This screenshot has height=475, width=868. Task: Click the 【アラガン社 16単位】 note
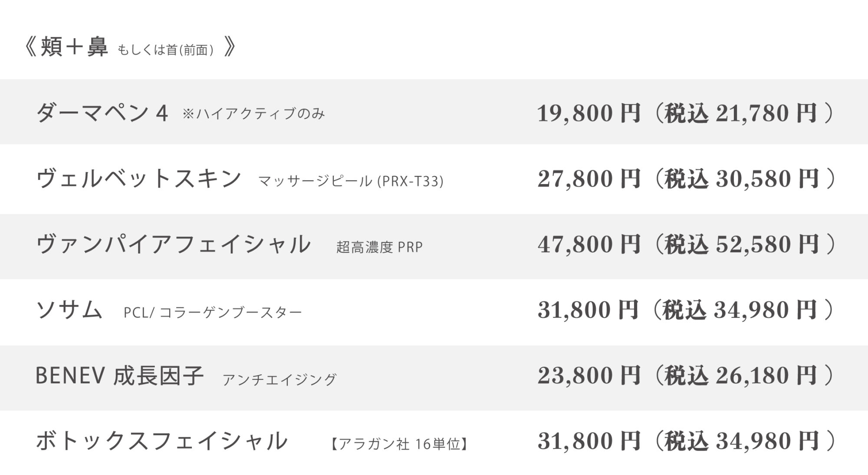tap(399, 444)
